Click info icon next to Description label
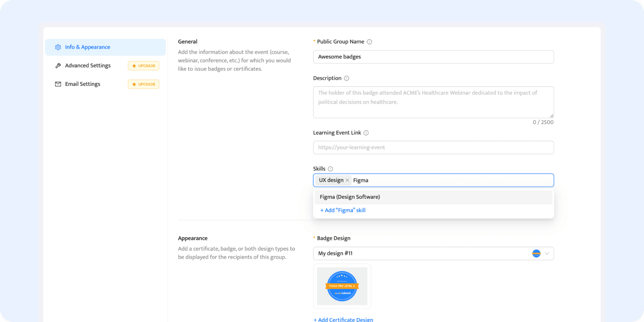 pos(346,78)
